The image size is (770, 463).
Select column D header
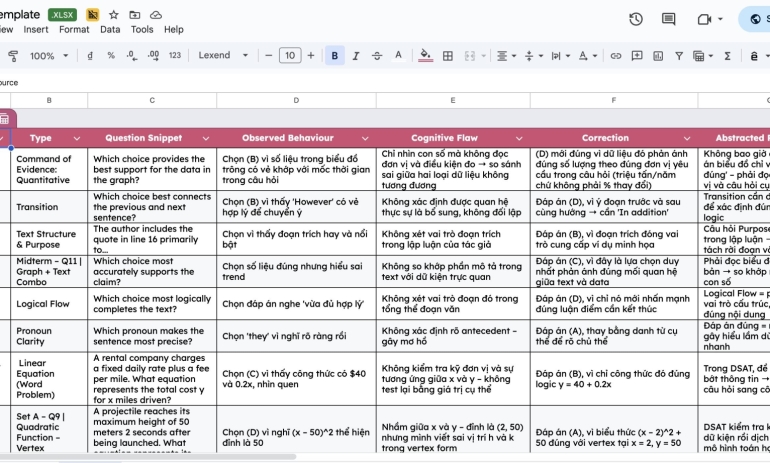(x=296, y=100)
